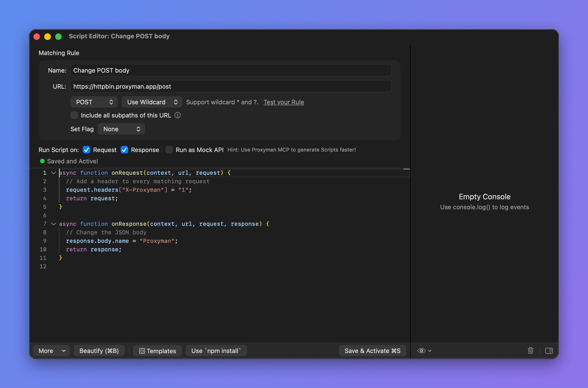Click the info icon beside Include all subpaths
Viewport: 588px width, 388px height.
point(177,115)
